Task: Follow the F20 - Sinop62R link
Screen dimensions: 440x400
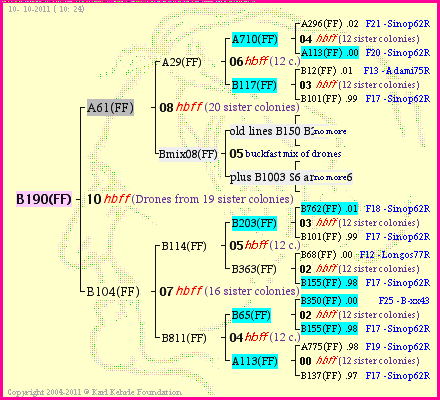Action: (x=398, y=53)
